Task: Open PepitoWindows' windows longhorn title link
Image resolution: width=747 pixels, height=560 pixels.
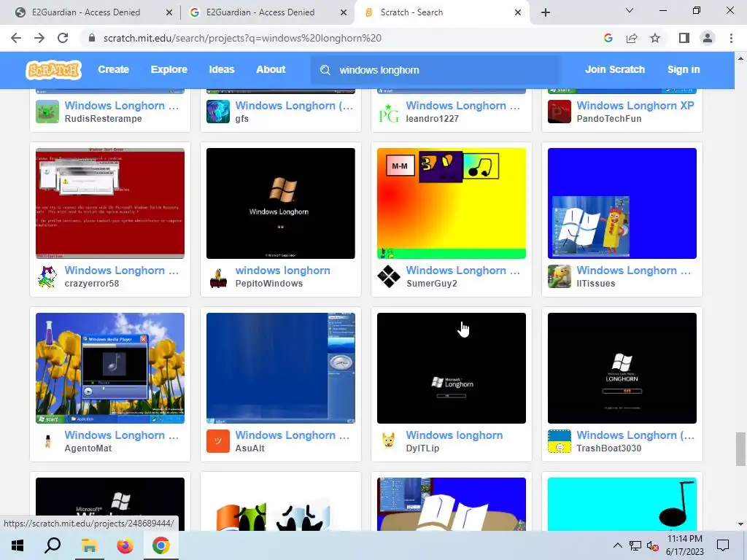Action: 282,271
